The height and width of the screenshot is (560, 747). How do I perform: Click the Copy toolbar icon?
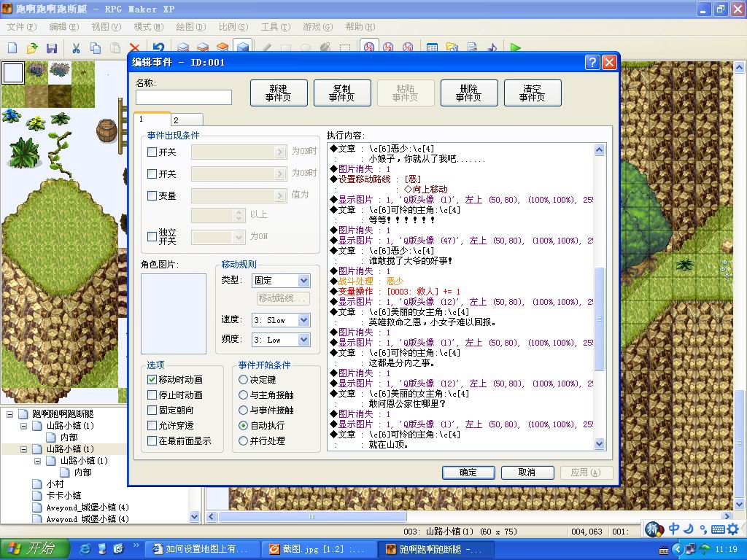[x=96, y=47]
